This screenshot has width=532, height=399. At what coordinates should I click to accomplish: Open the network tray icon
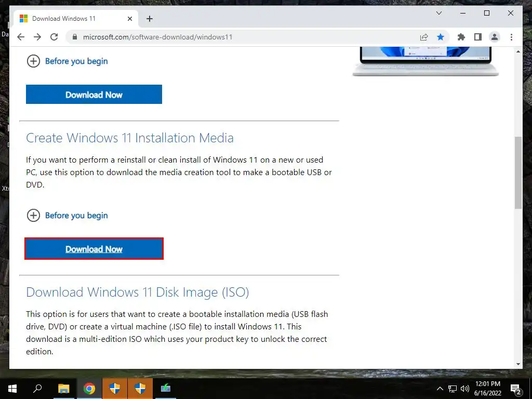pyautogui.click(x=453, y=389)
